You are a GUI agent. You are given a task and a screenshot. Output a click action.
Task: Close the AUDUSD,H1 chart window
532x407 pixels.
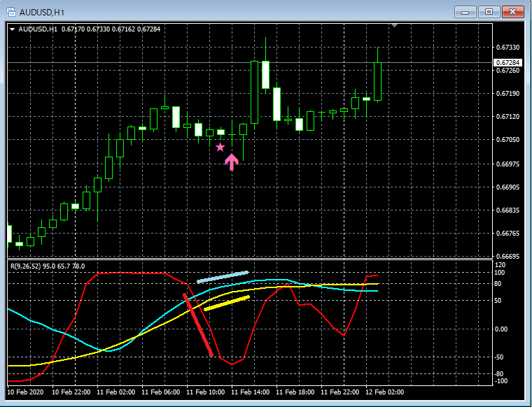512,12
